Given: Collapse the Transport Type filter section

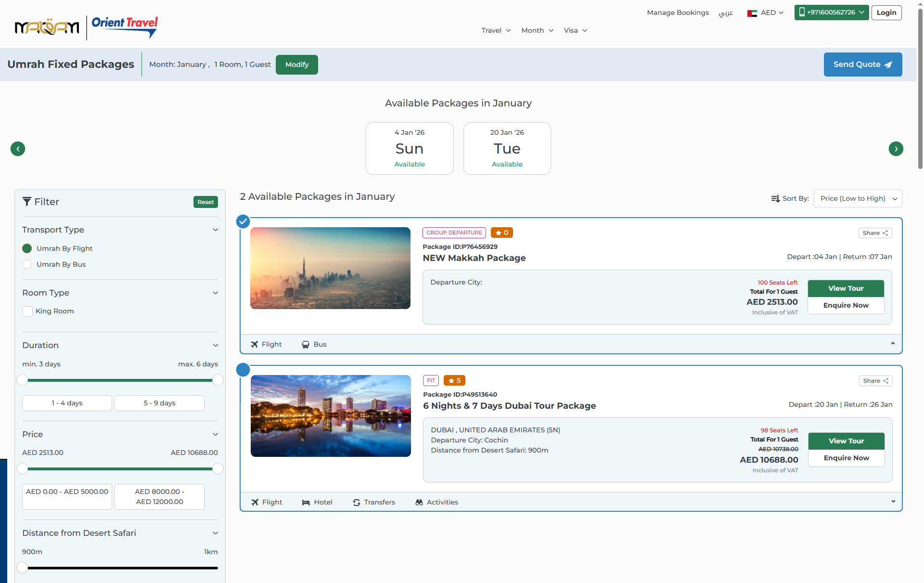Looking at the screenshot, I should tap(215, 230).
